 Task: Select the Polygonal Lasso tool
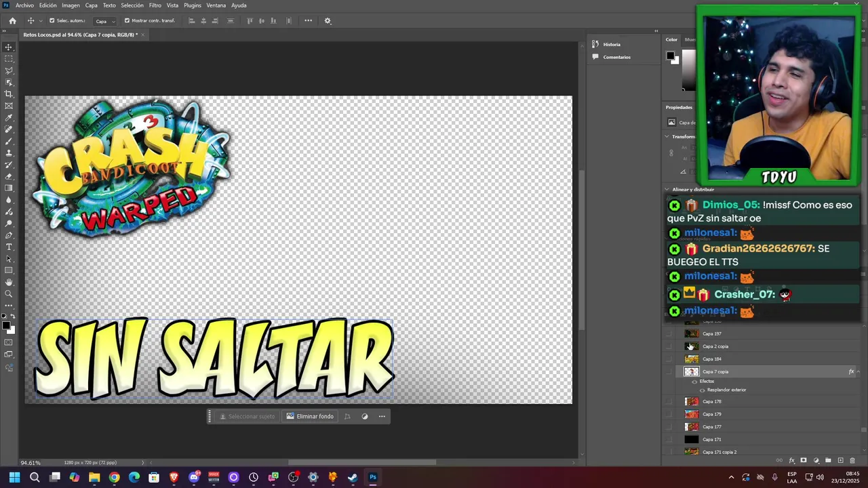point(9,70)
